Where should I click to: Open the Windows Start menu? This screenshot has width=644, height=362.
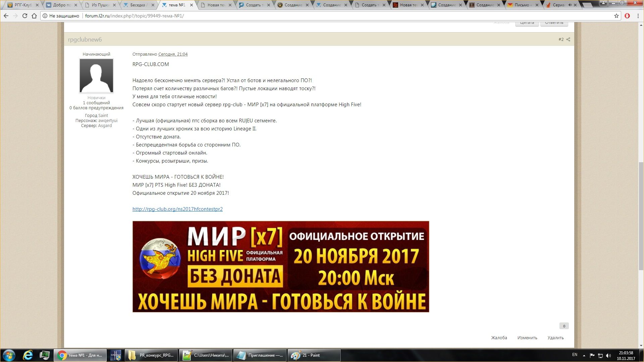point(9,355)
